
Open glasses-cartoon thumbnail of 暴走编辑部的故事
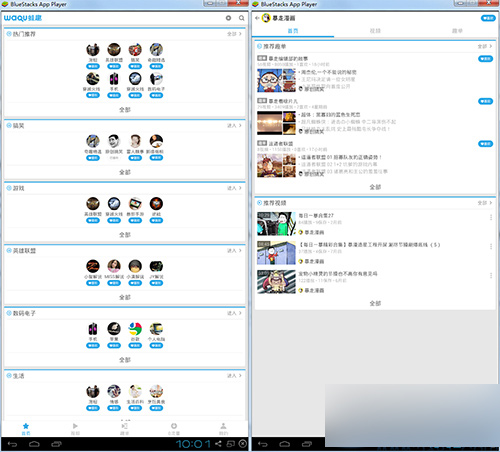pos(269,80)
